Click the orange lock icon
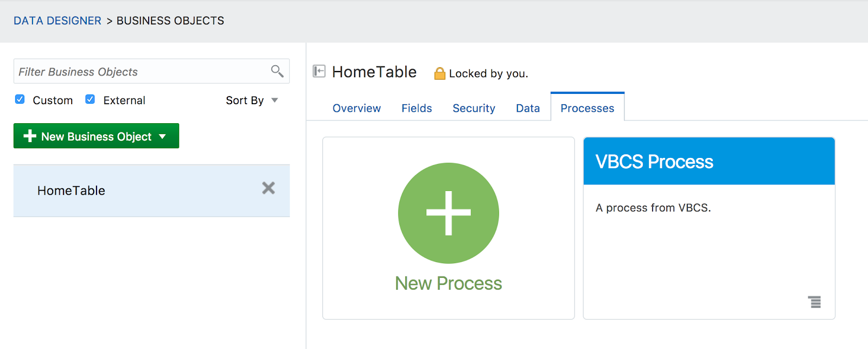Viewport: 868px width, 349px height. click(439, 73)
